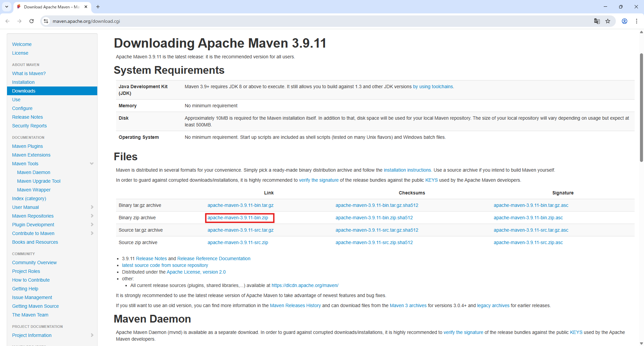Expand the Plugin Development sidebar section
The height and width of the screenshot is (346, 644).
click(92, 225)
